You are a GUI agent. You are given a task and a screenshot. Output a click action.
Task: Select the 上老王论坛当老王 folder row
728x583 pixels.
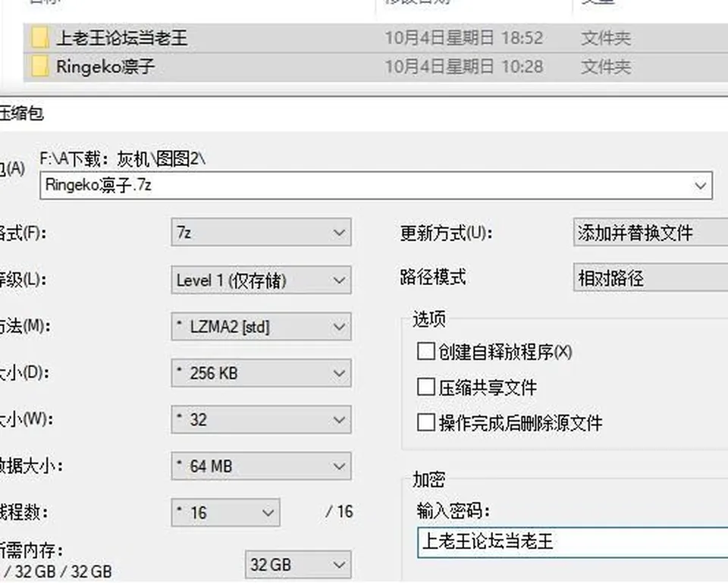pyautogui.click(x=375, y=38)
